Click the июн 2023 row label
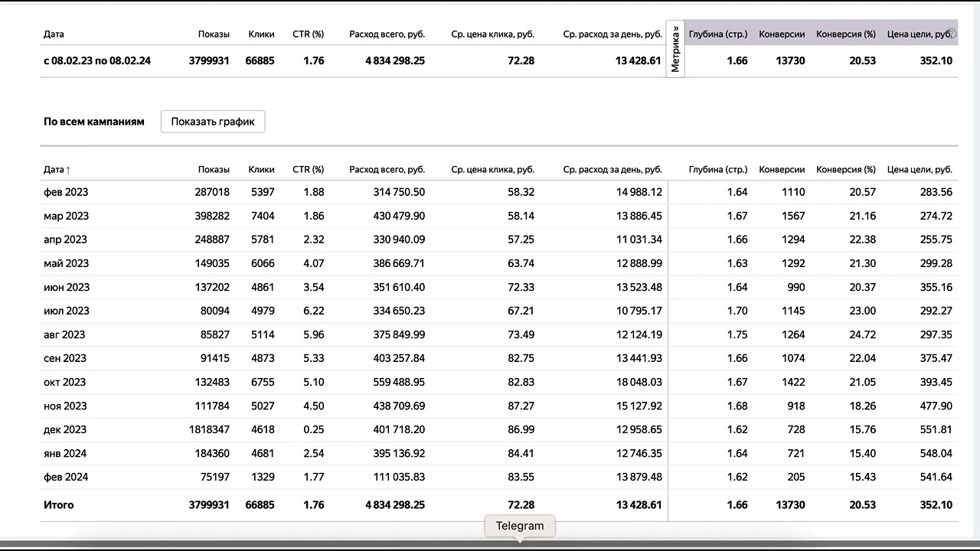This screenshot has height=551, width=980. (67, 287)
